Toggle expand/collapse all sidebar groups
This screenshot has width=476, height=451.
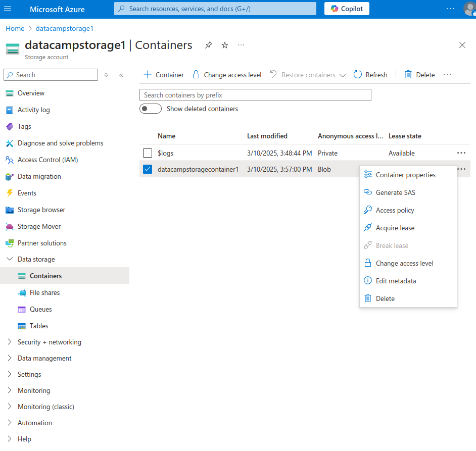click(106, 75)
